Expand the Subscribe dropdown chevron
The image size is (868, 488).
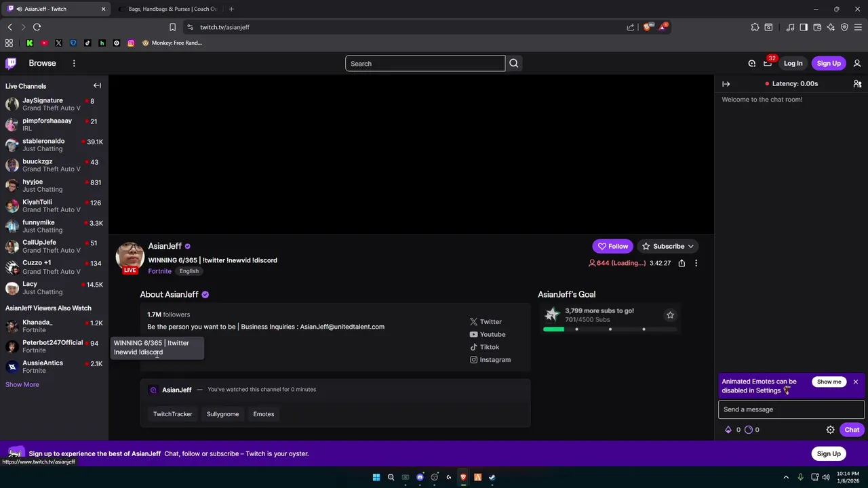(691, 246)
